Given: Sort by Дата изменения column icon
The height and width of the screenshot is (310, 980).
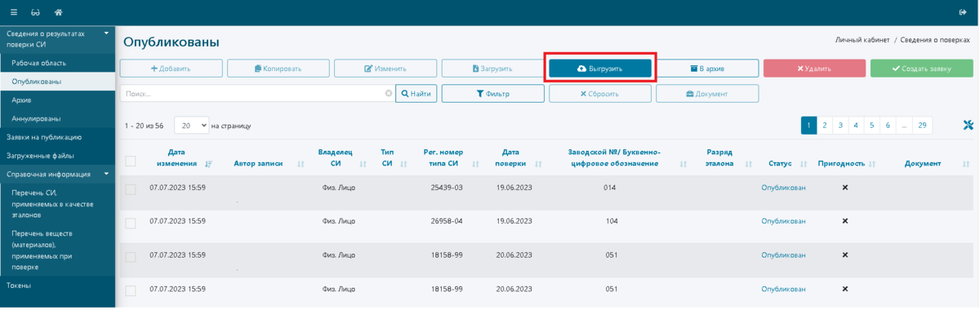Looking at the screenshot, I should click(209, 164).
